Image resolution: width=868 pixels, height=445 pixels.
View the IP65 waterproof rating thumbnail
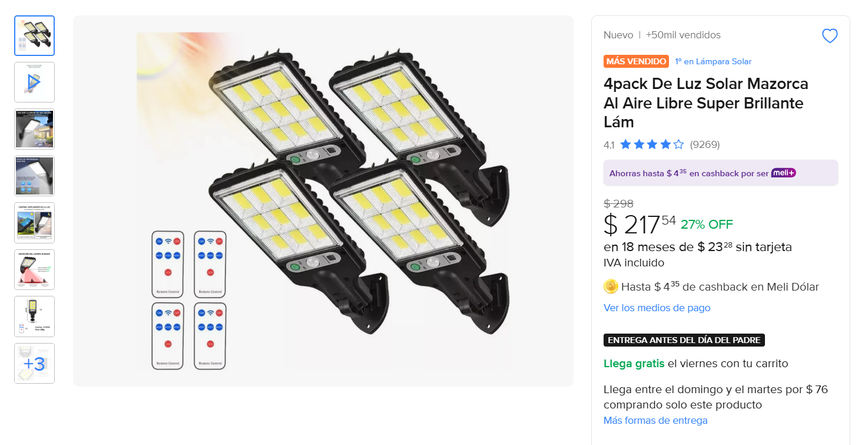point(34,176)
